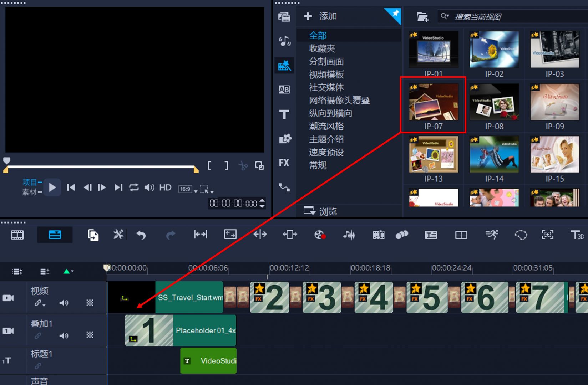Expand the green triangle track options dropdown

(68, 272)
